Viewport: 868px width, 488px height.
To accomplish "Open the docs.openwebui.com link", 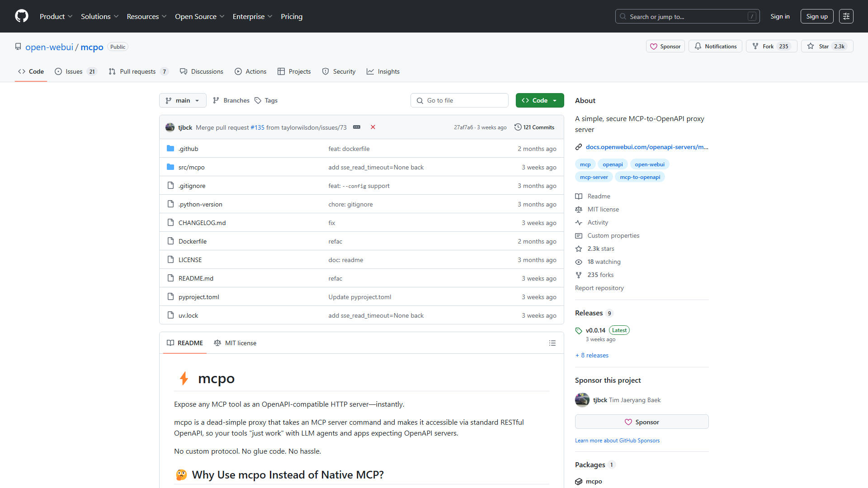I will click(647, 147).
